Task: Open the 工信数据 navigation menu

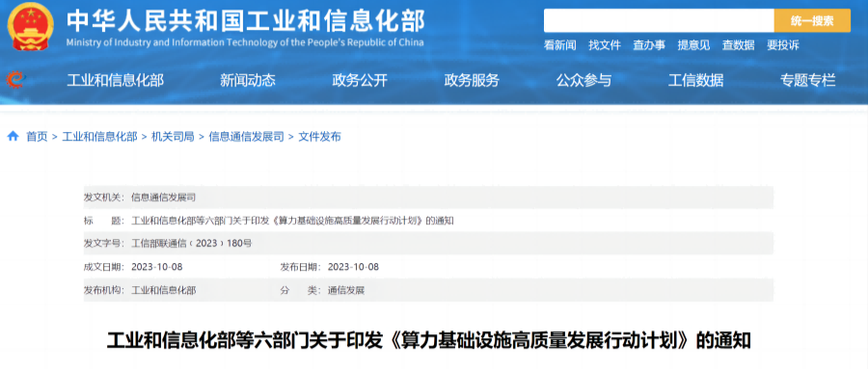Action: [695, 81]
